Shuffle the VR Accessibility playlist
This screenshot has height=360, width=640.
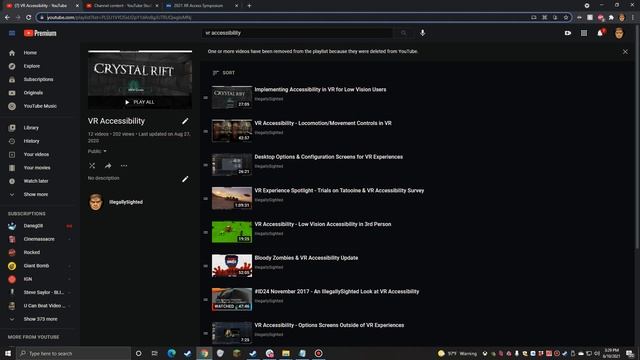[x=92, y=166]
